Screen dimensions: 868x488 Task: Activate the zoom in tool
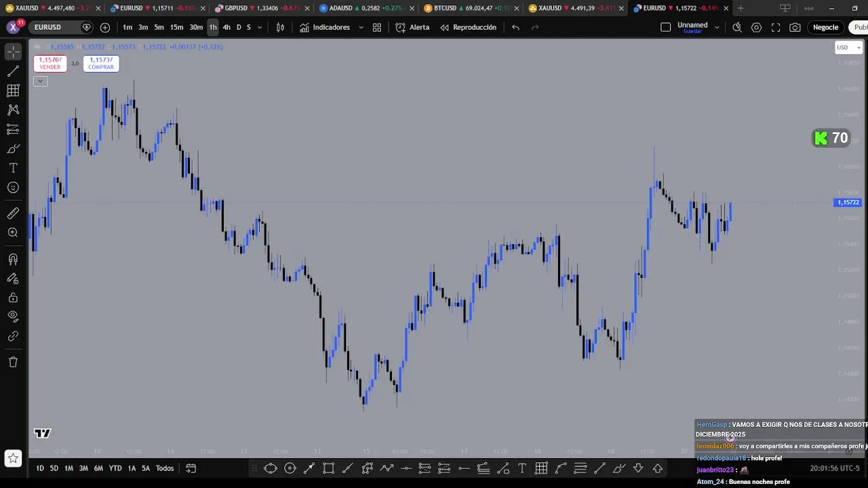(x=13, y=232)
